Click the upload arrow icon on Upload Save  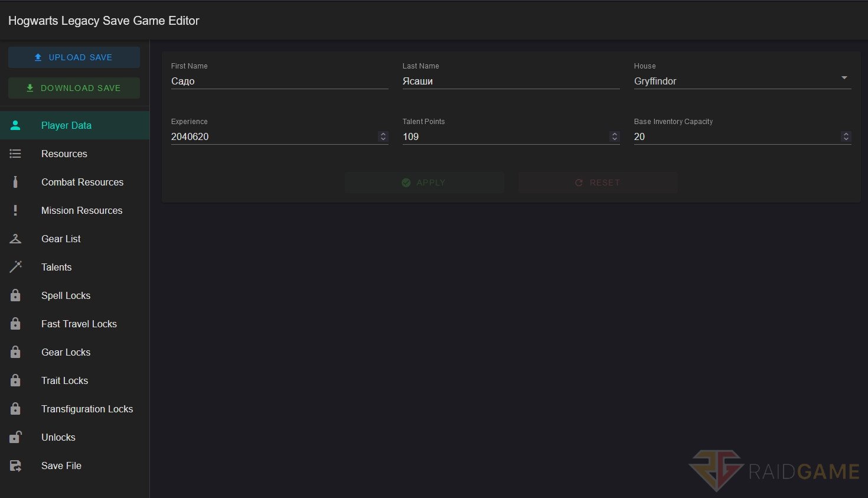(38, 57)
